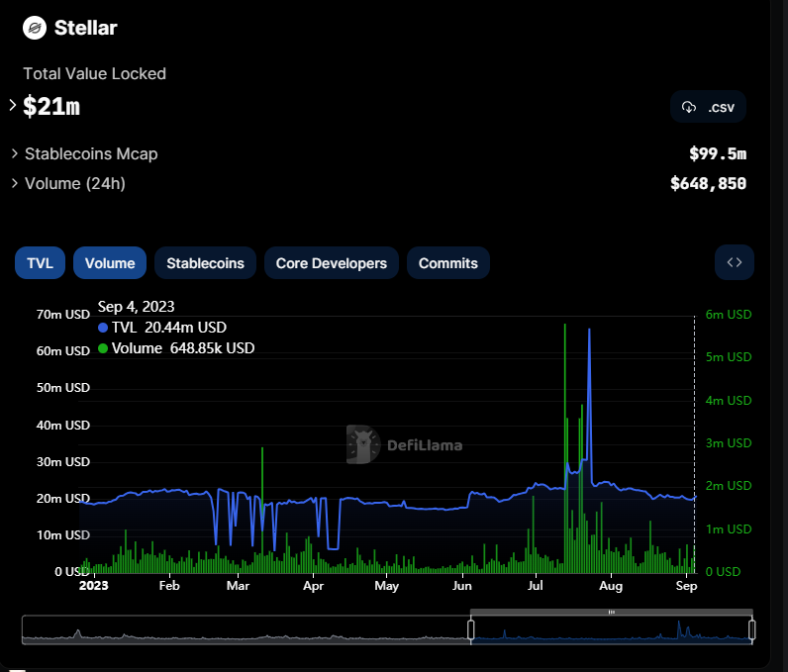
Task: Expand the Total Value Locked $21m chevron
Action: (x=13, y=105)
